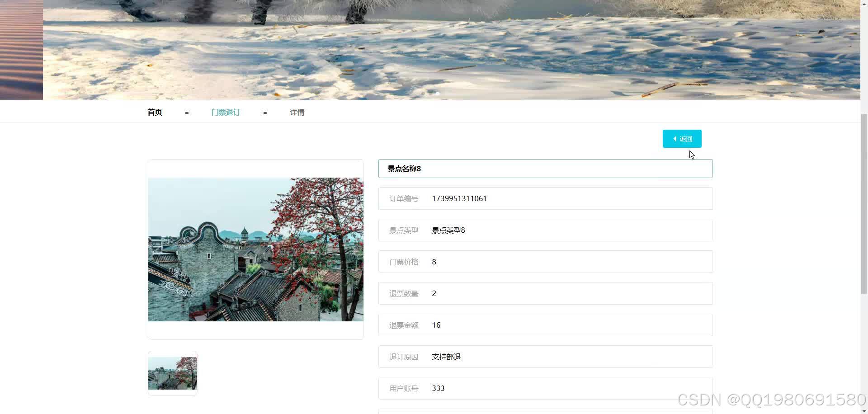Click the 用户账号 label
This screenshot has height=414, width=868.
coord(404,388)
